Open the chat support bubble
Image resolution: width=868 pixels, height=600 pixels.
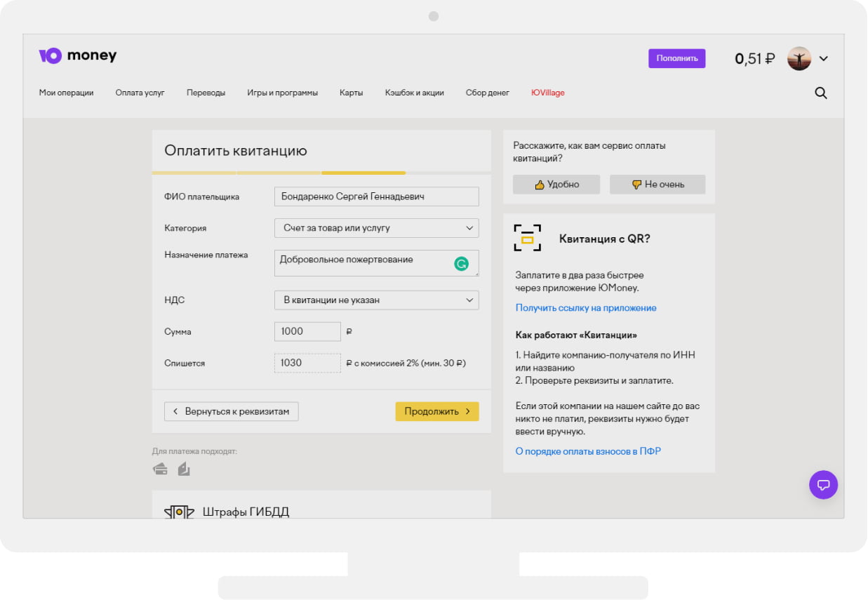point(823,484)
